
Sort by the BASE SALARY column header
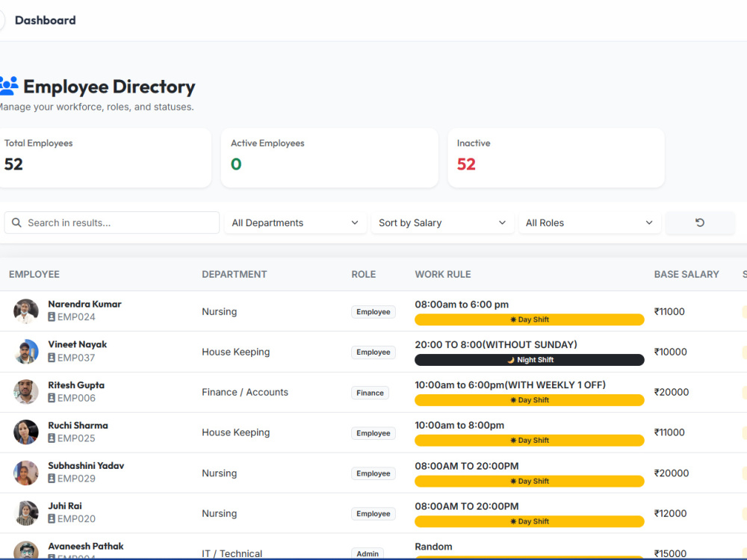tap(686, 274)
